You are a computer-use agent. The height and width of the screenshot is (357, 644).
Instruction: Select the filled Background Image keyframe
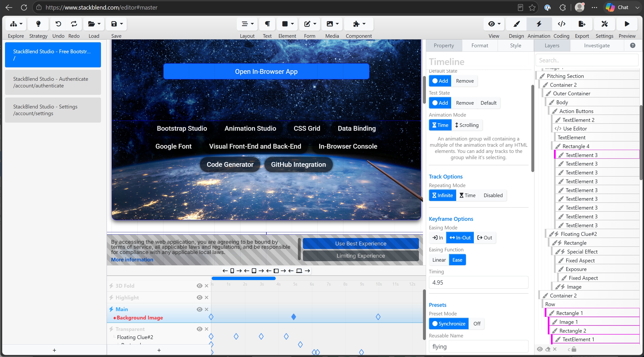coord(294,317)
